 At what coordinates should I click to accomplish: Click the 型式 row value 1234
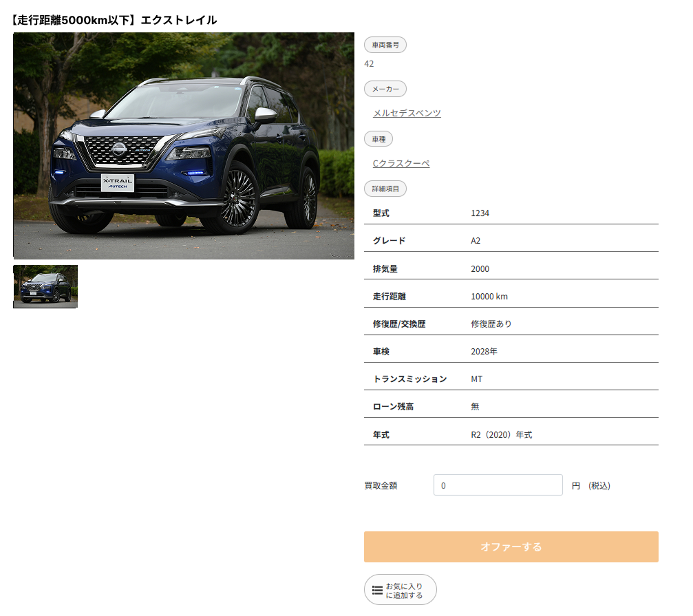480,213
